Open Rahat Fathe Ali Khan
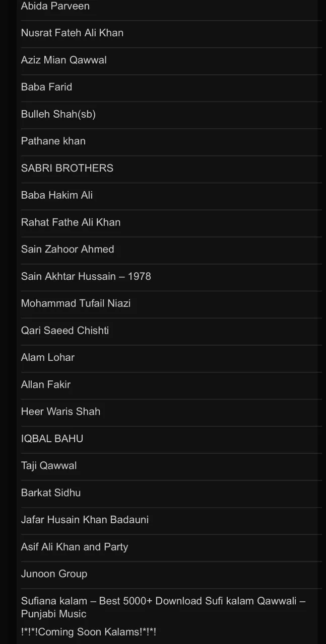This screenshot has width=326, height=644. (71, 222)
